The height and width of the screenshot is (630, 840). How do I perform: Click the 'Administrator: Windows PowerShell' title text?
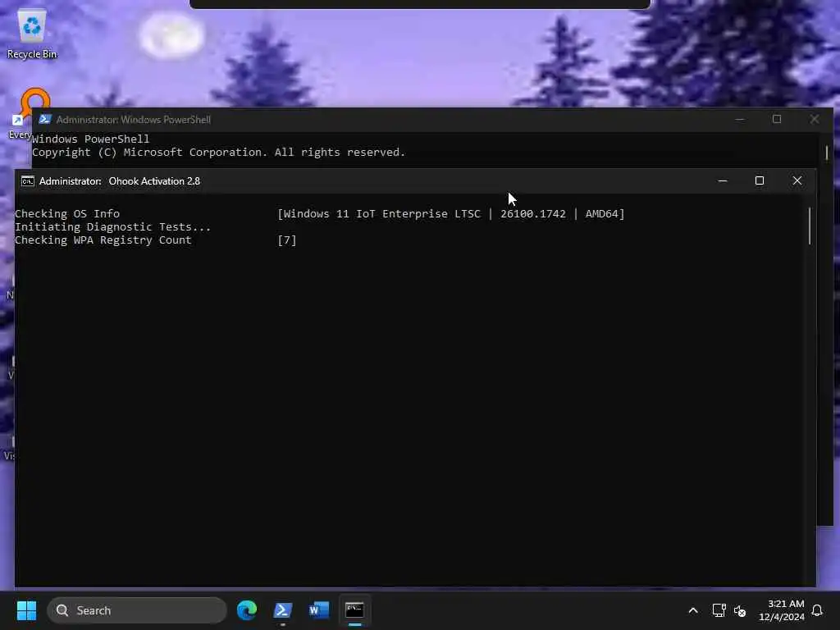tap(134, 120)
